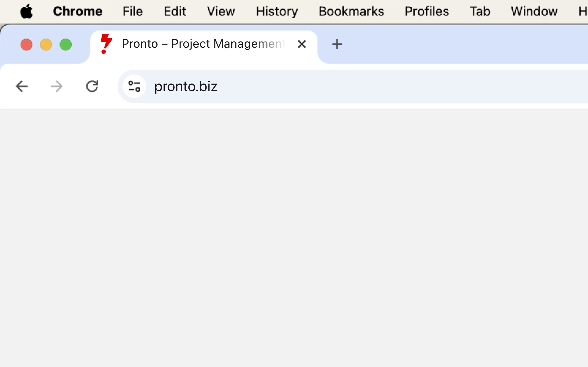Screen dimensions: 588x367
Task: Open the Apple menu
Action: point(26,11)
